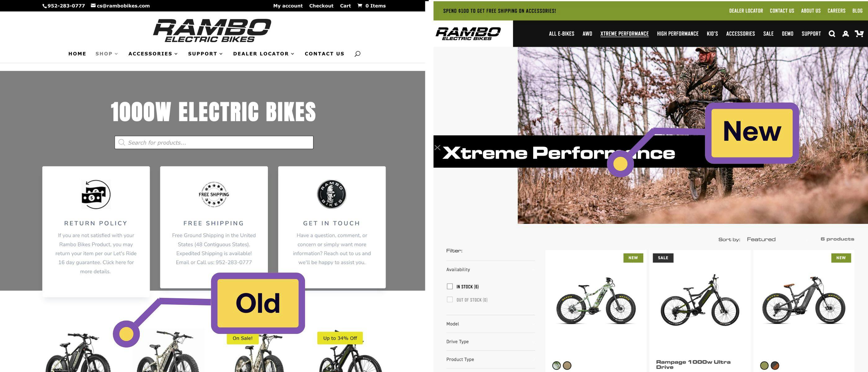Image resolution: width=868 pixels, height=372 pixels.
Task: Click the Dealer Locator link in green bar
Action: (x=746, y=11)
